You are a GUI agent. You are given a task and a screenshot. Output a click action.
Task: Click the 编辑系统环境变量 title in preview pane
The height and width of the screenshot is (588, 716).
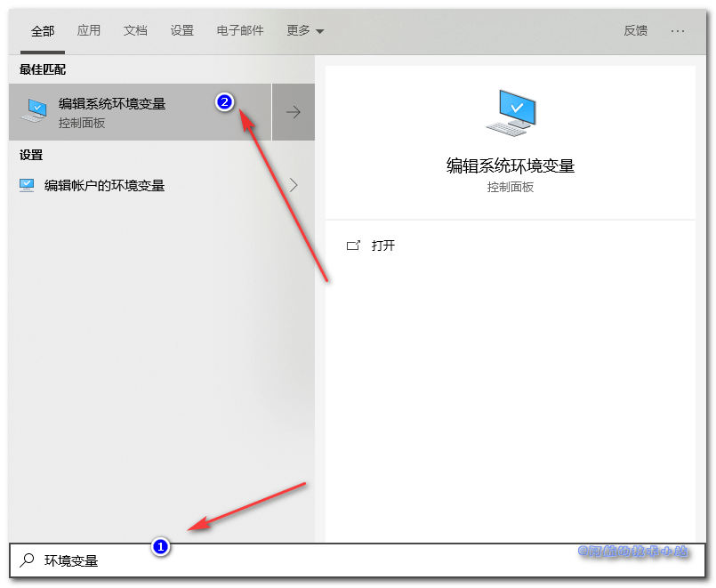click(x=511, y=165)
